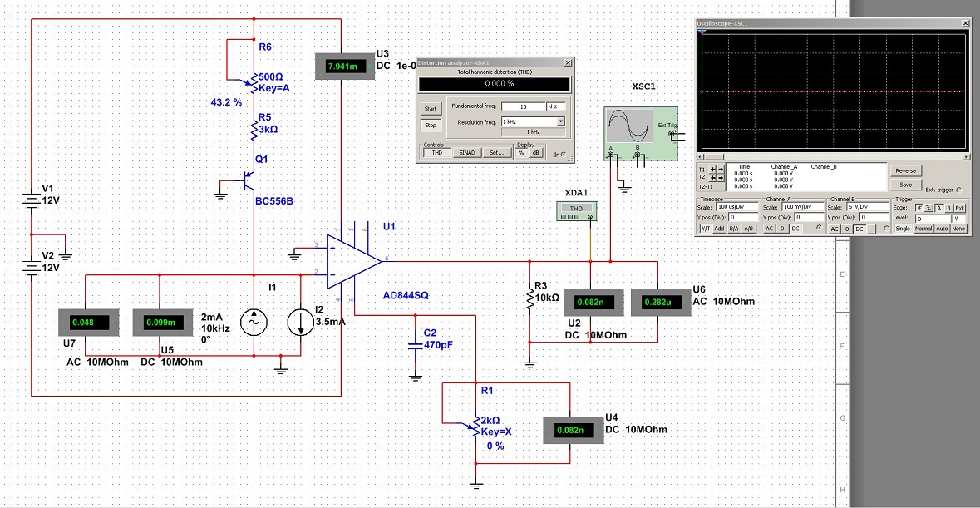Set trigger source to channel B
This screenshot has width=980, height=508.
point(948,208)
